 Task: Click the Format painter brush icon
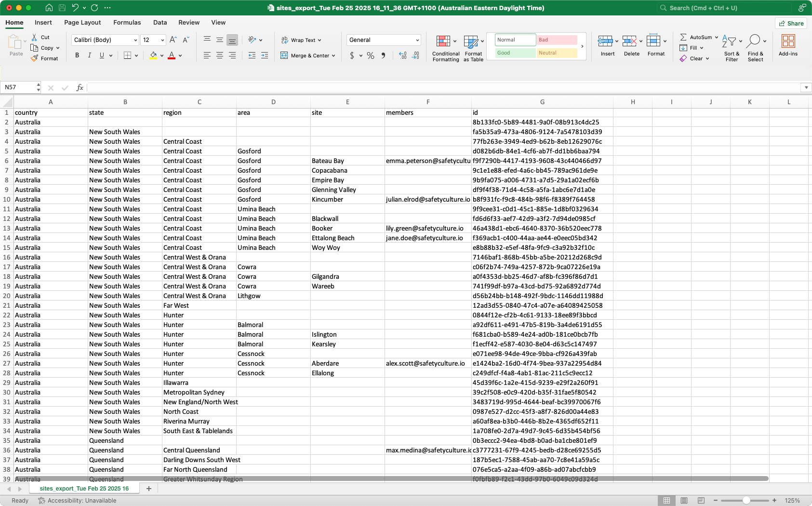click(x=34, y=58)
